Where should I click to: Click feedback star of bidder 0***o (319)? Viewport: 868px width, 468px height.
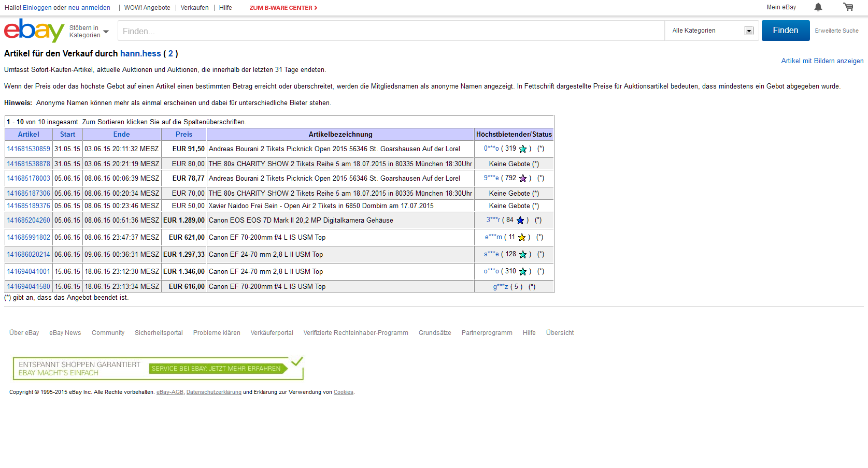pyautogui.click(x=523, y=149)
